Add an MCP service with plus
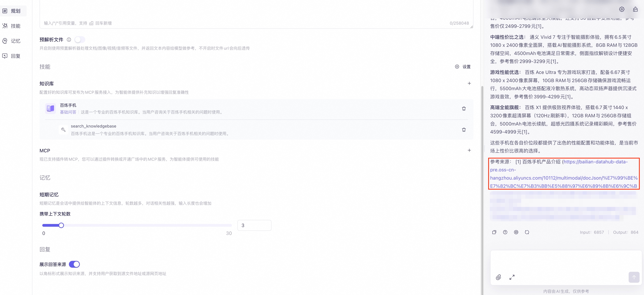The height and width of the screenshot is (295, 644). pyautogui.click(x=469, y=150)
